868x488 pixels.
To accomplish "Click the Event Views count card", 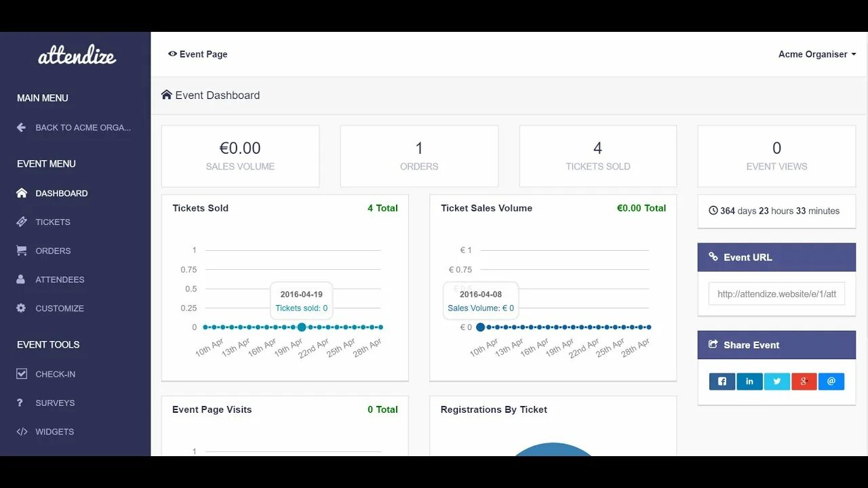I will coord(776,156).
